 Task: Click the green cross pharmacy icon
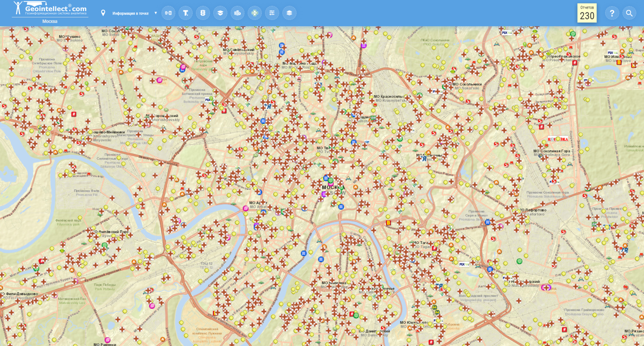pyautogui.click(x=255, y=13)
